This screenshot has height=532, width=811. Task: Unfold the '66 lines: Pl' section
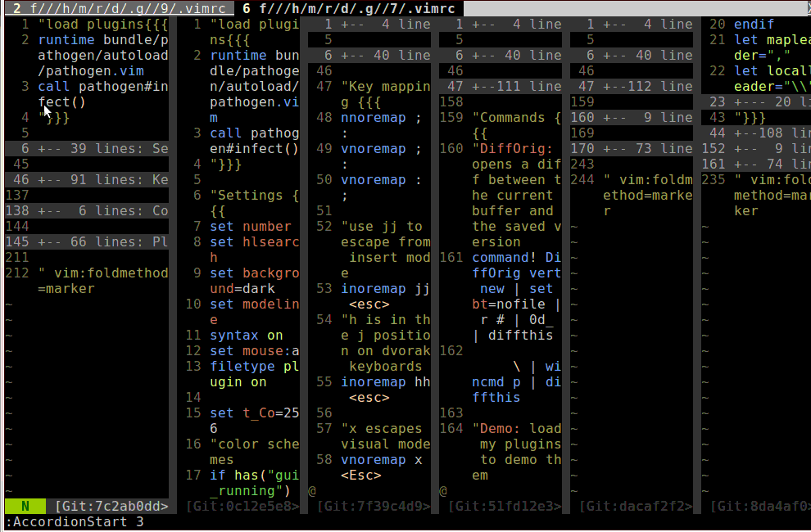pos(87,242)
